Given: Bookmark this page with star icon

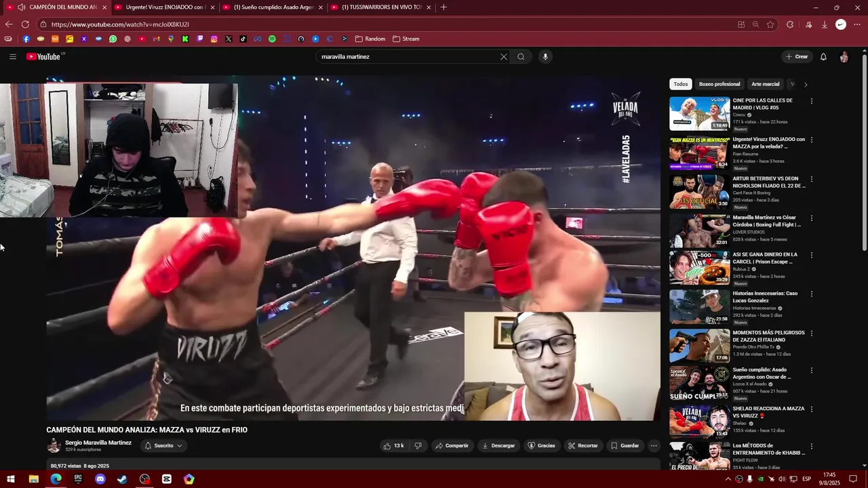Looking at the screenshot, I should click(770, 24).
